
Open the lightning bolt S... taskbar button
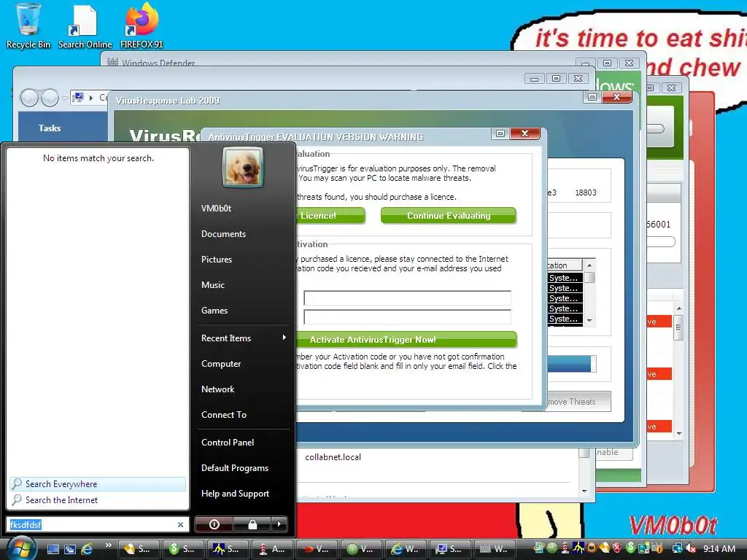pyautogui.click(x=228, y=549)
